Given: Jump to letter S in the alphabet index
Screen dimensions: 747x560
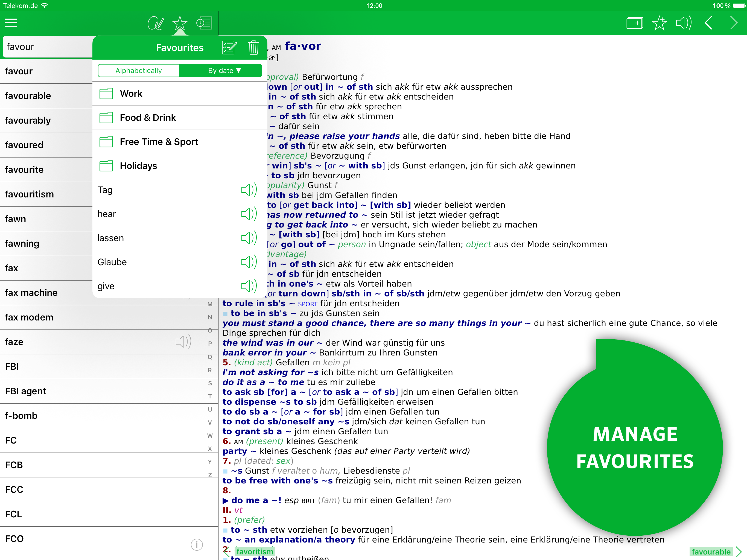Looking at the screenshot, I should tap(210, 383).
